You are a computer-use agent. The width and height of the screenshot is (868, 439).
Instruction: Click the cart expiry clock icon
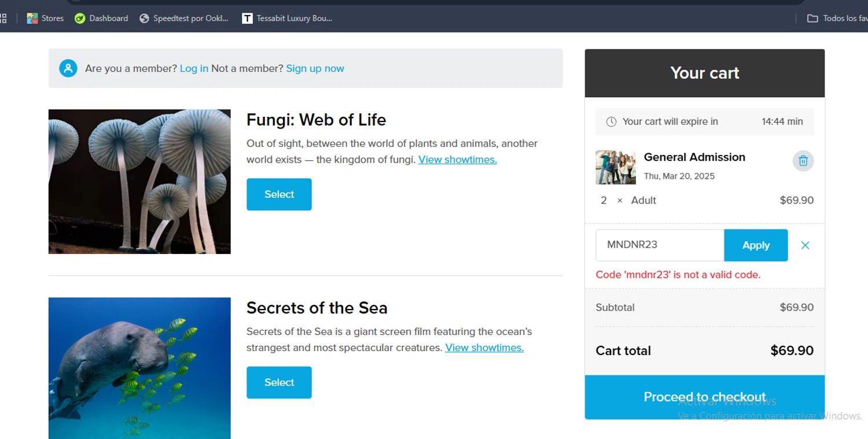pyautogui.click(x=611, y=121)
